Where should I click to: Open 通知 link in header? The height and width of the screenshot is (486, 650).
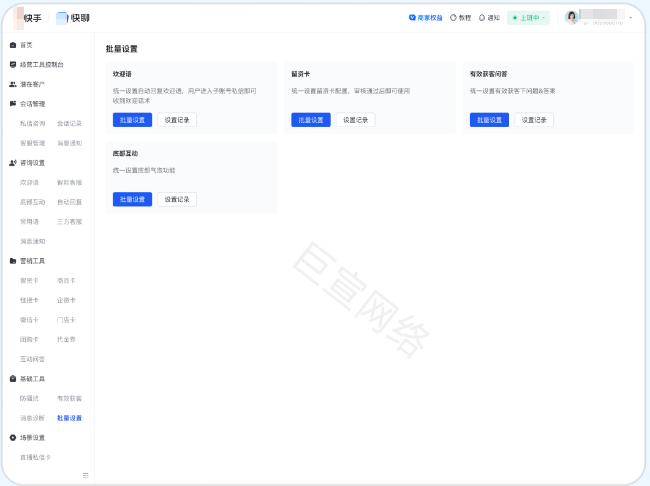[493, 18]
